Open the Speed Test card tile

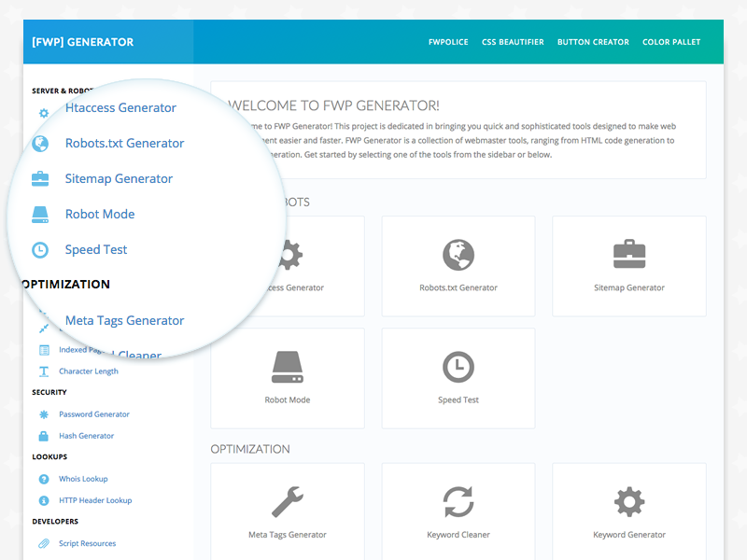click(x=458, y=378)
